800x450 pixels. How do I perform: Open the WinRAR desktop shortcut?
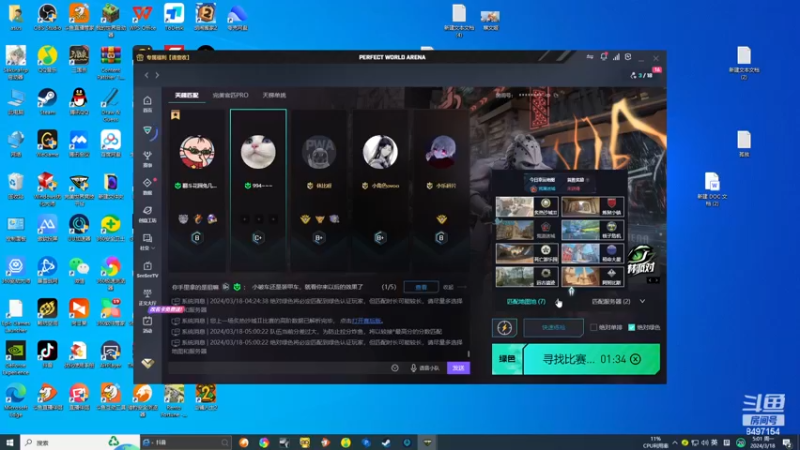pos(110,61)
